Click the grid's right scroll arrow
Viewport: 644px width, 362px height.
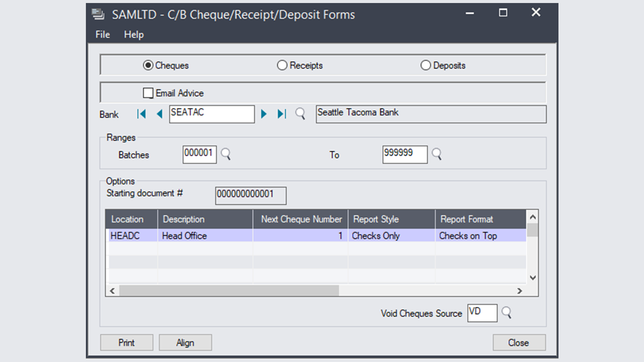click(519, 291)
